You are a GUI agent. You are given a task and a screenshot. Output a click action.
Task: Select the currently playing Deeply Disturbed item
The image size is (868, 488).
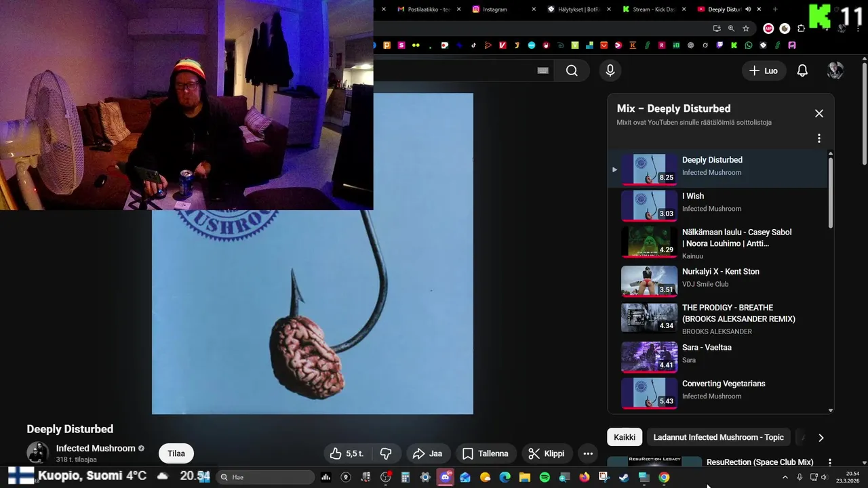(717, 169)
